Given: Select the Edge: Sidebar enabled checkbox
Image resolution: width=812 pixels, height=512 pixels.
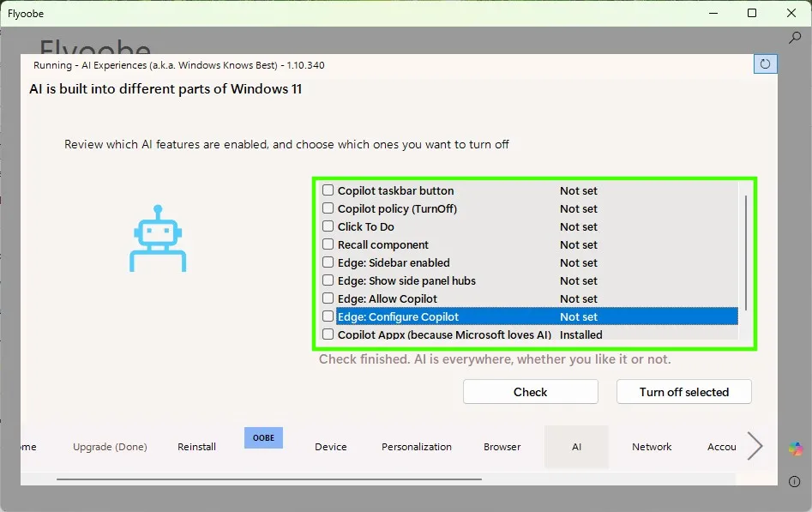Looking at the screenshot, I should (x=328, y=262).
